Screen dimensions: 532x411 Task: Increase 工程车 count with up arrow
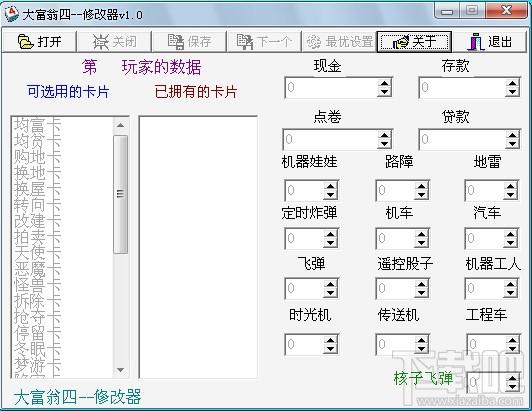(x=512, y=340)
